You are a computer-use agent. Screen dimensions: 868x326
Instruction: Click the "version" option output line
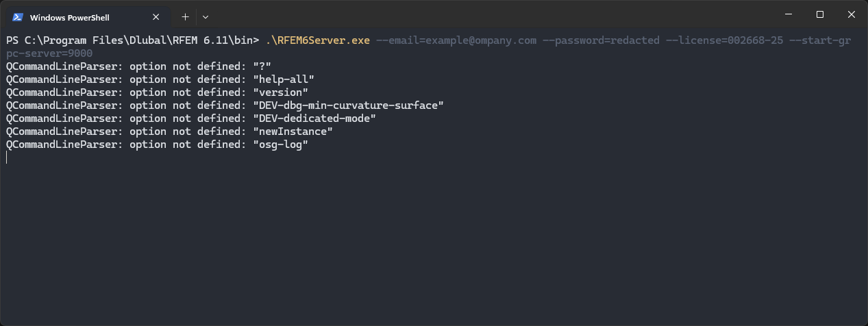157,92
